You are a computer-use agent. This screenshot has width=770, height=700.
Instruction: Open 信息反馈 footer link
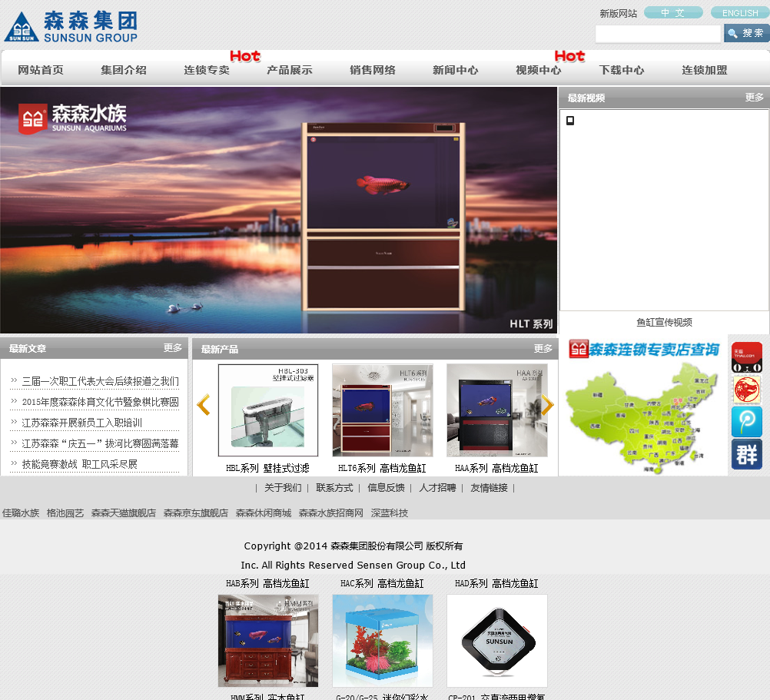click(x=386, y=487)
